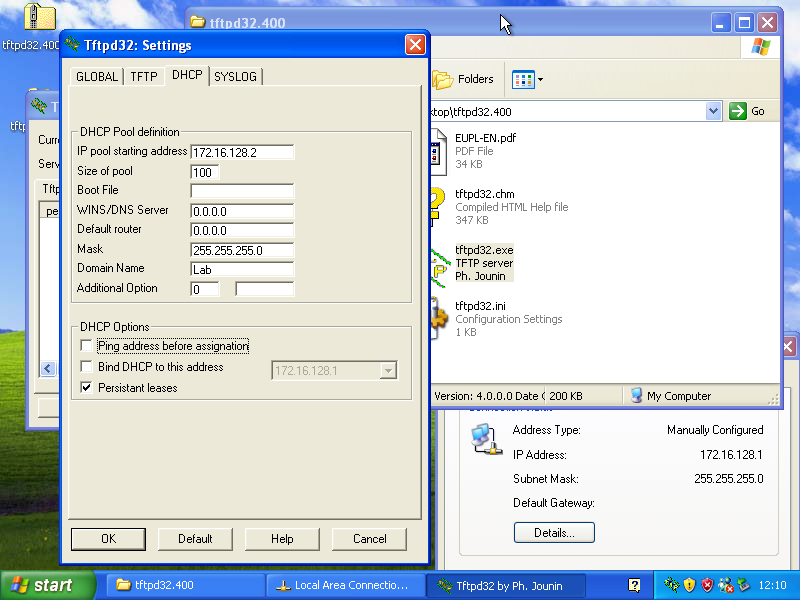This screenshot has width=800, height=600.
Task: Click the green Go arrow button
Action: pyautogui.click(x=738, y=111)
